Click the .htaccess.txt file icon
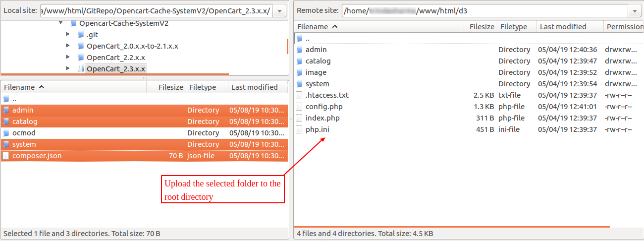Image resolution: width=644 pixels, height=241 pixels. pyautogui.click(x=299, y=95)
